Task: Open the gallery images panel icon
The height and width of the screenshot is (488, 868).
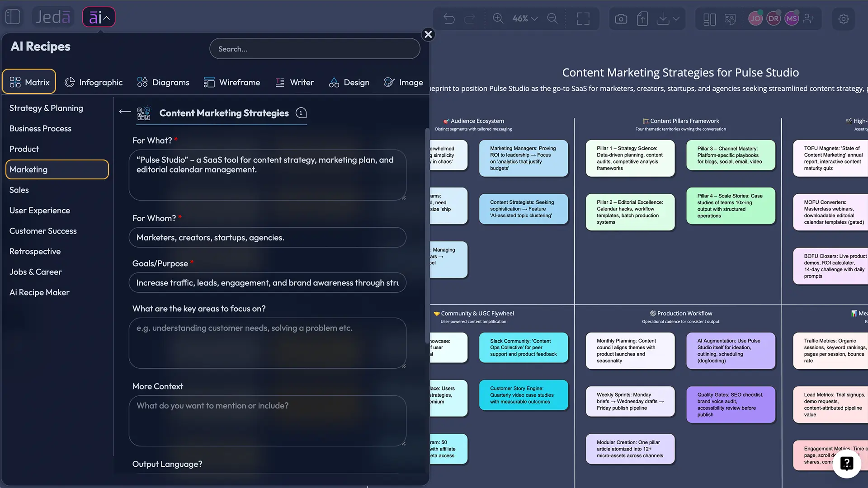Action: [x=730, y=19]
